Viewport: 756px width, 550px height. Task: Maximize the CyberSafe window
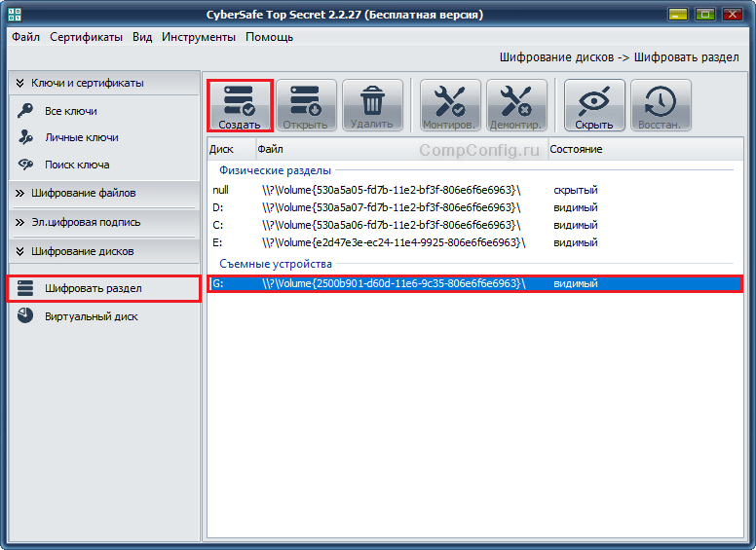(x=705, y=15)
